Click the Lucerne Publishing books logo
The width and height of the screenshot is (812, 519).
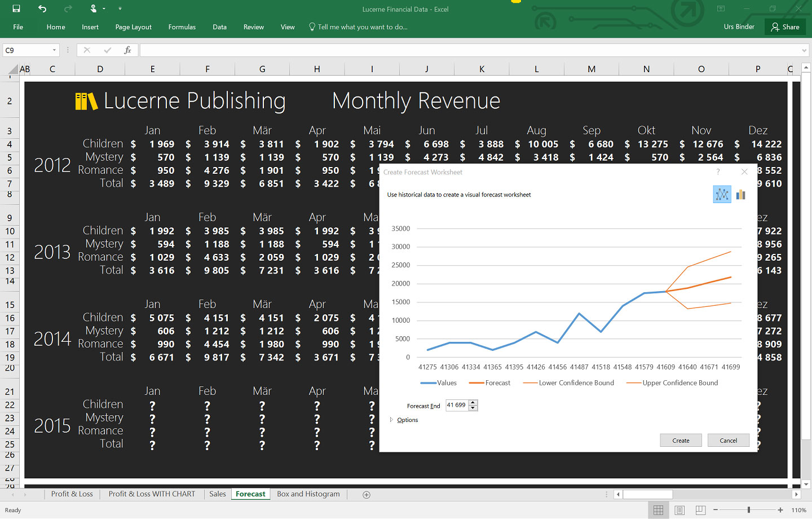click(86, 102)
